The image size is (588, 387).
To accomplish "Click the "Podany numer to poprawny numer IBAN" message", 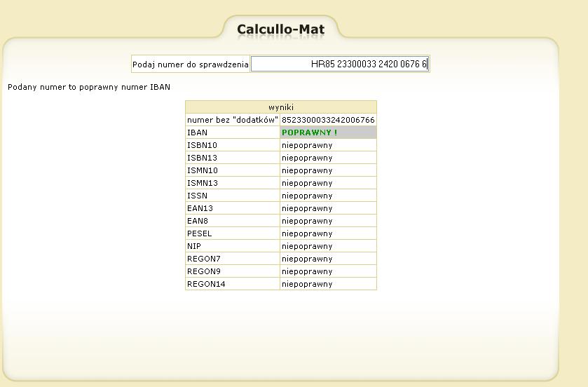I will pyautogui.click(x=89, y=88).
